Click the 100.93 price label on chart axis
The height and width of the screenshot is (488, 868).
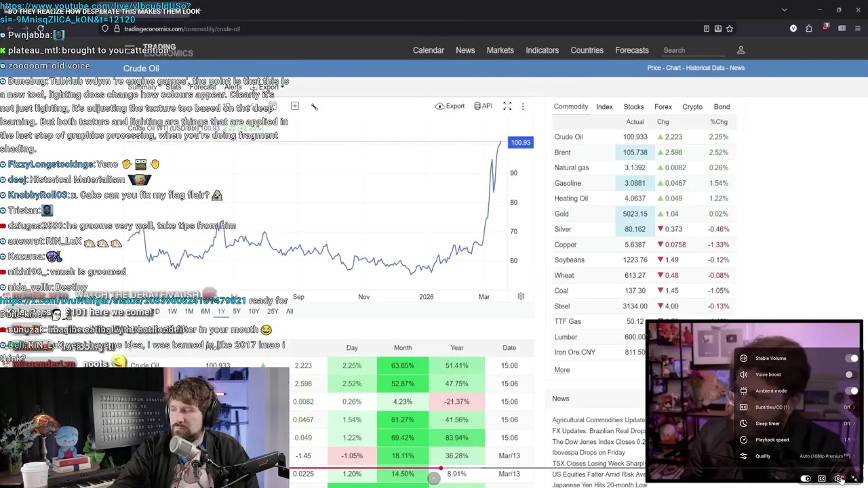[x=521, y=142]
